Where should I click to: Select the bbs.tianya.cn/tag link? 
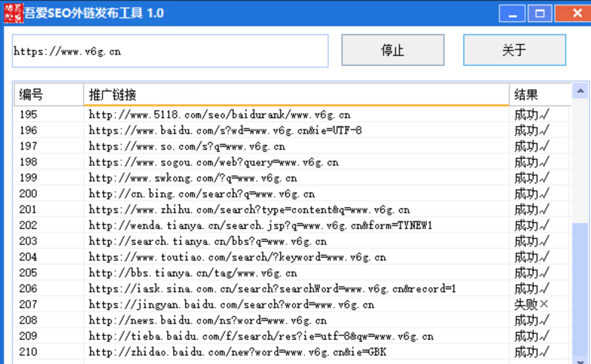click(x=193, y=273)
